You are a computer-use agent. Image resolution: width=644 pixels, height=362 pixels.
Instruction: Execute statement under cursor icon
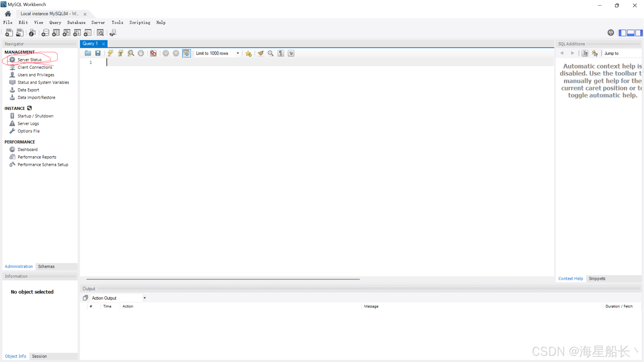(121, 53)
